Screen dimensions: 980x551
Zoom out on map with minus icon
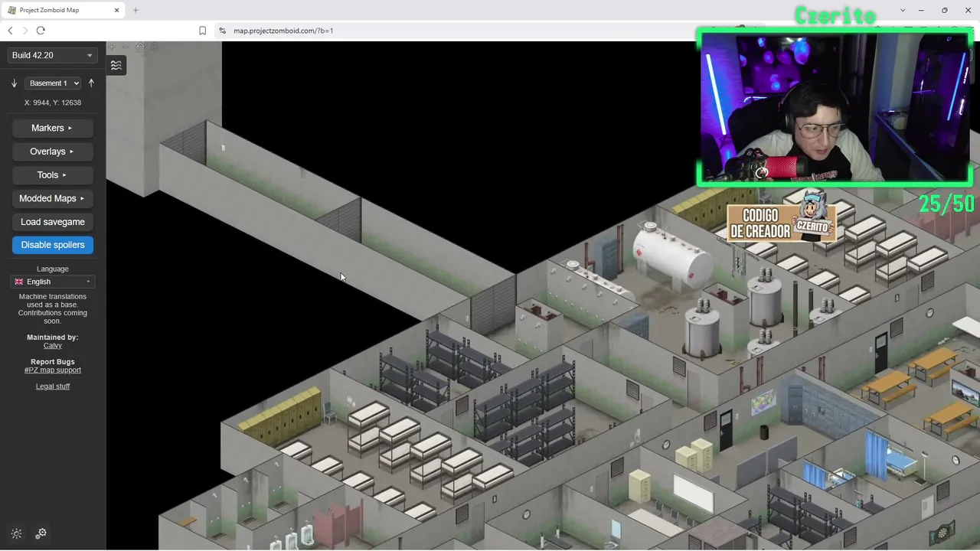click(x=126, y=47)
